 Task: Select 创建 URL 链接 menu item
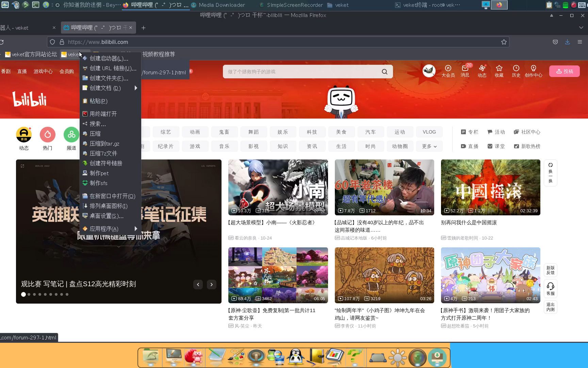click(x=110, y=68)
